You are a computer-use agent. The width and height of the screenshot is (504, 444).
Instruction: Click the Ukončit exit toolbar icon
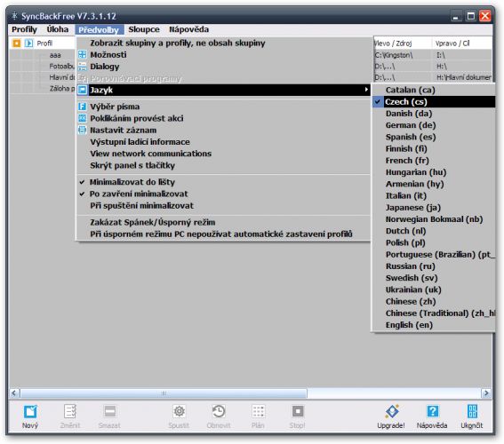pyautogui.click(x=472, y=411)
